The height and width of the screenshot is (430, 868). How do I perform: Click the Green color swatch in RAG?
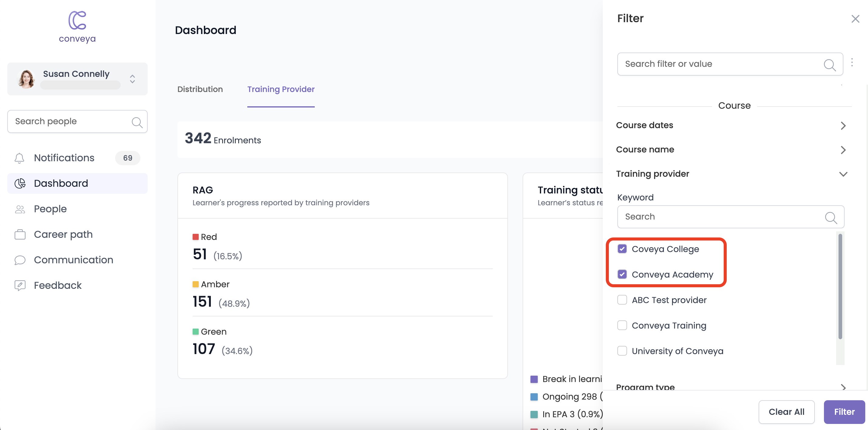click(x=195, y=332)
